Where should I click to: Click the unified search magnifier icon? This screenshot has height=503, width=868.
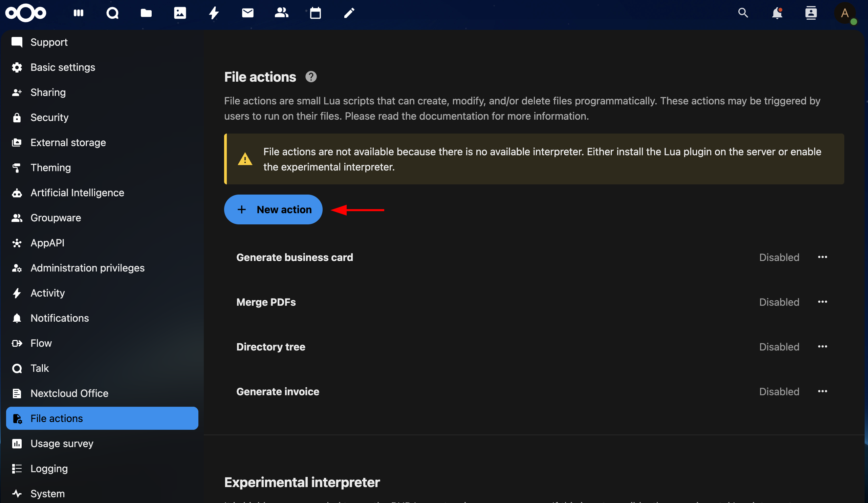pyautogui.click(x=743, y=13)
